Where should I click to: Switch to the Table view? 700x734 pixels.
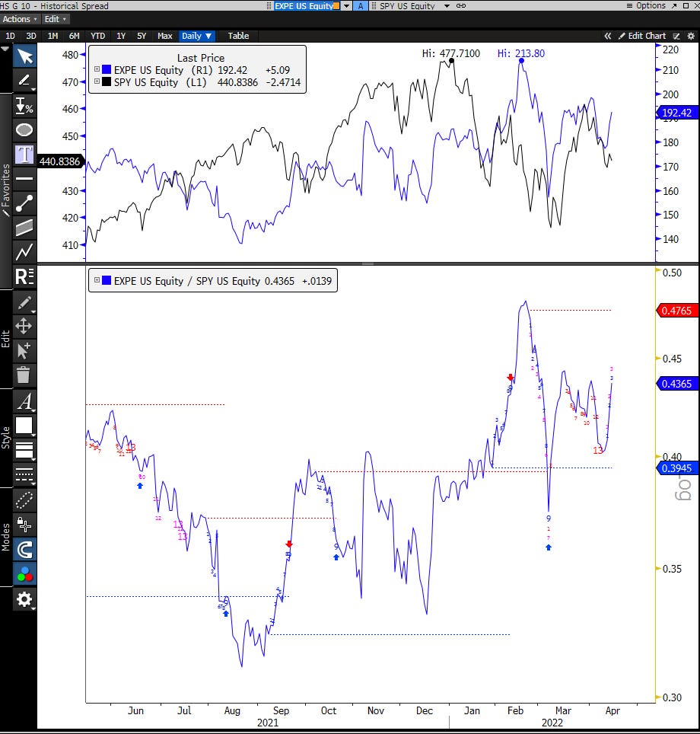(x=238, y=36)
